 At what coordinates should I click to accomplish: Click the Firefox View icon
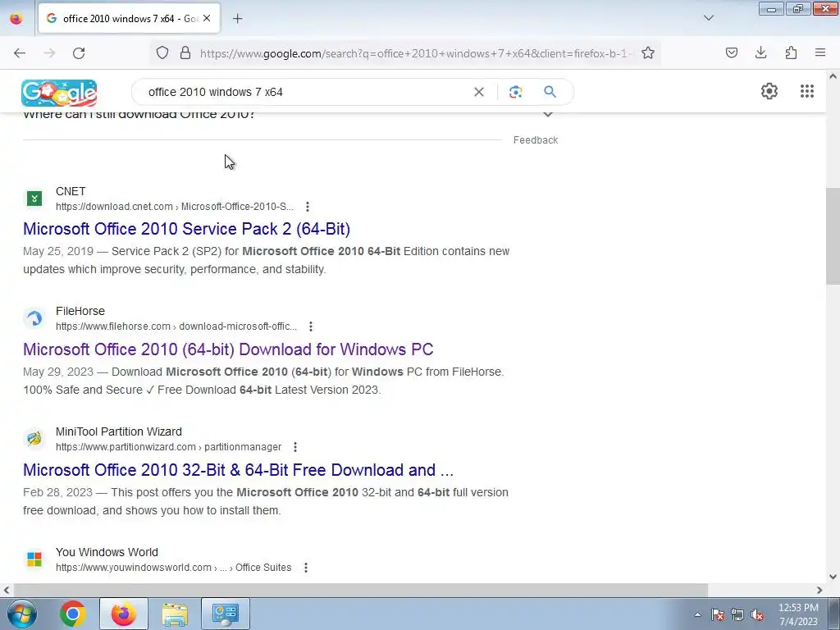coord(16,19)
